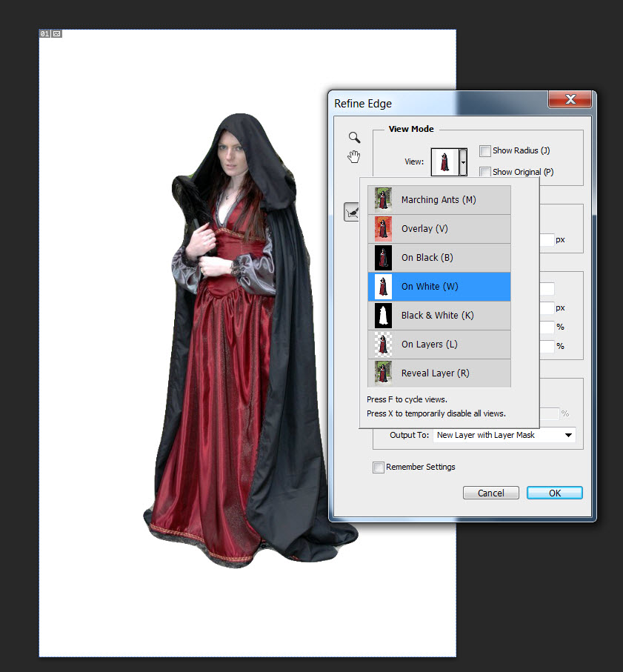The height and width of the screenshot is (672, 623).
Task: Click the On Black thumbnail icon
Action: pos(383,258)
